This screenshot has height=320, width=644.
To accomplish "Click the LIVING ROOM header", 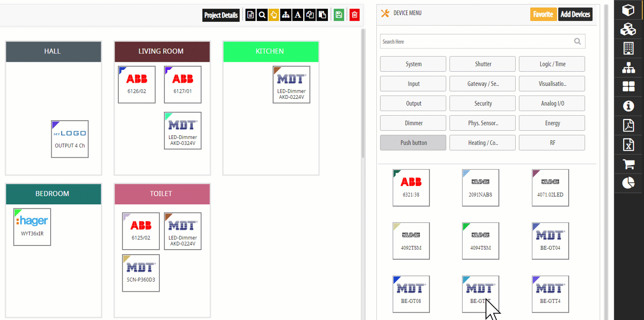I will point(162,52).
